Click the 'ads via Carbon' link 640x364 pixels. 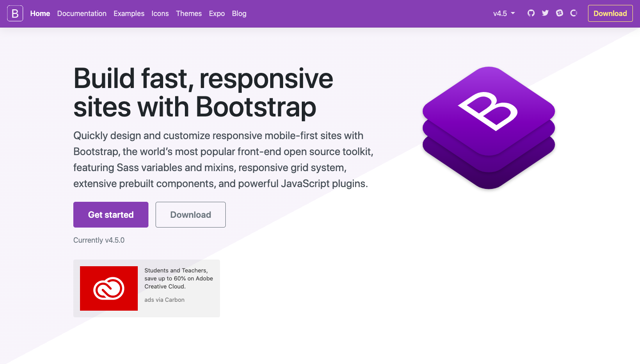[x=164, y=300]
